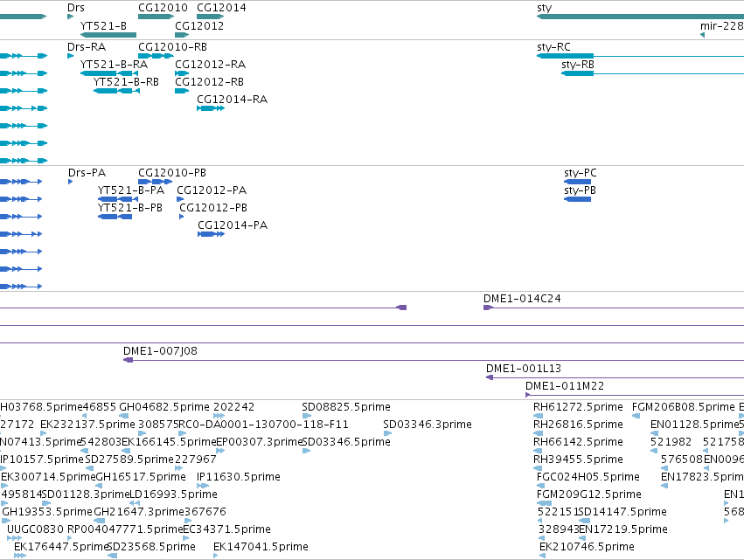Viewport: 744px width, 560px height.
Task: Click the FGM209G12.5prime EST label
Action: (589, 494)
